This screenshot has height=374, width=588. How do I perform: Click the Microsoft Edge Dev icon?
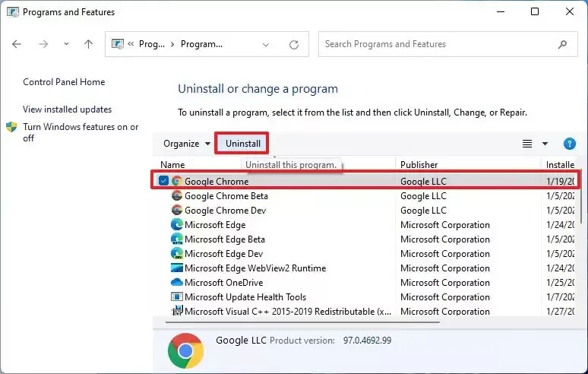(x=177, y=254)
